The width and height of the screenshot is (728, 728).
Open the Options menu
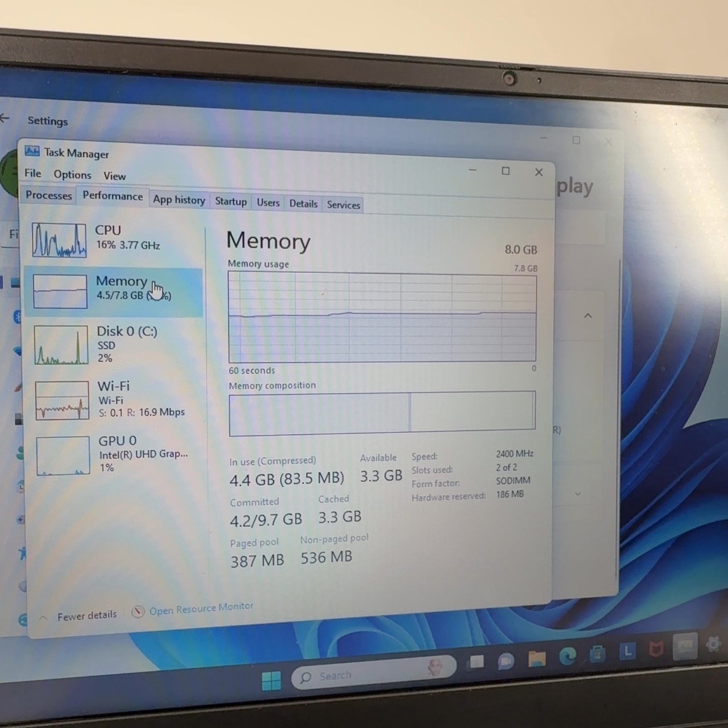pos(73,175)
